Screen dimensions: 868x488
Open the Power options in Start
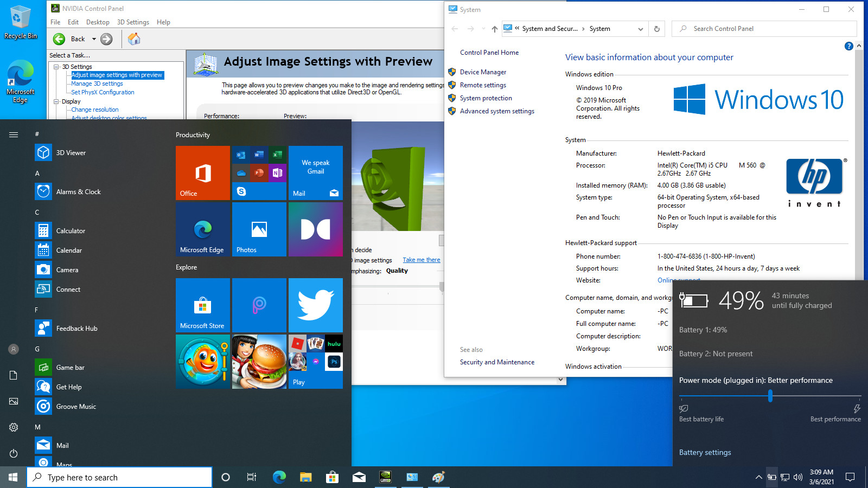point(14,453)
